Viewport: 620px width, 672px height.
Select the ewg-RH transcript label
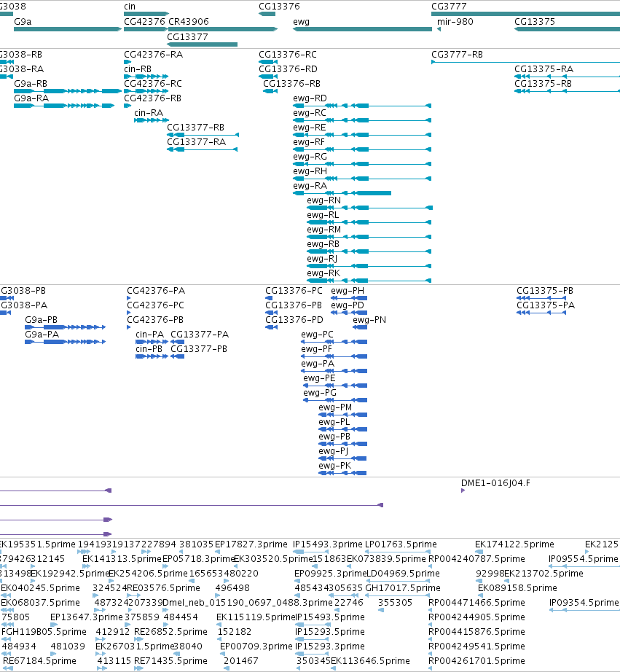310,171
